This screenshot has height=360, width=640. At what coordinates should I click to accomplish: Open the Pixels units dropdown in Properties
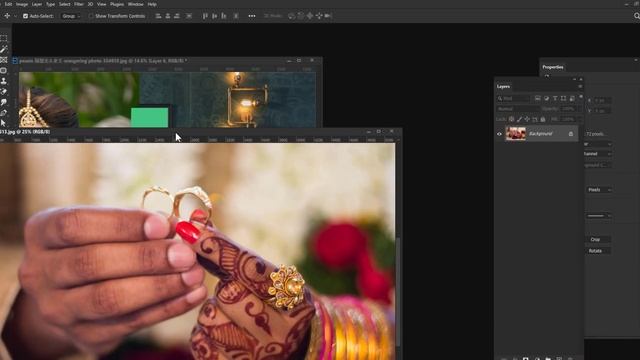tap(599, 190)
